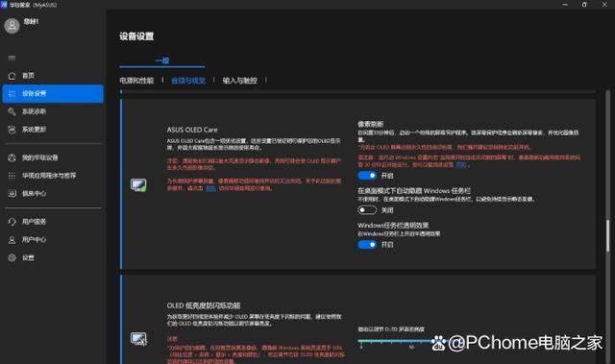Minimize the MyASUS window
Image resolution: width=615 pixels, height=364 pixels.
point(565,4)
